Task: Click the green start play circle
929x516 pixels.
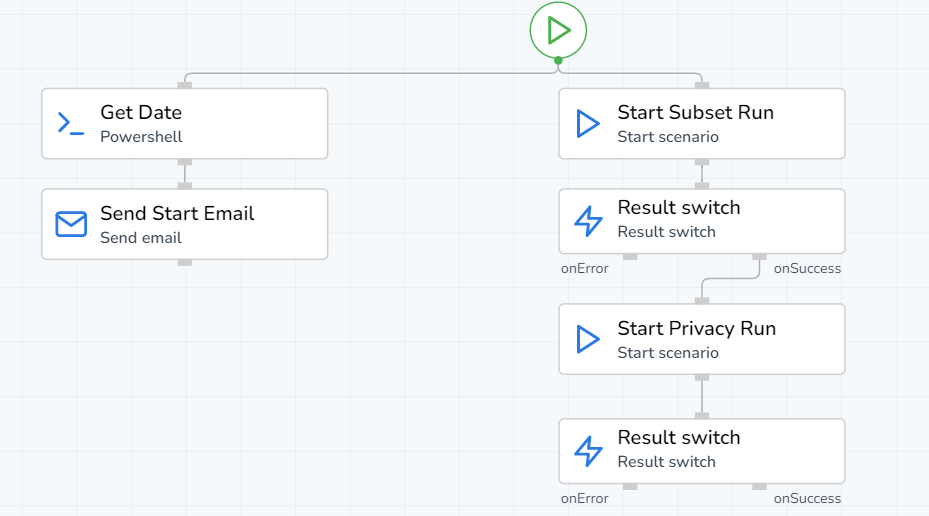Action: pyautogui.click(x=558, y=30)
